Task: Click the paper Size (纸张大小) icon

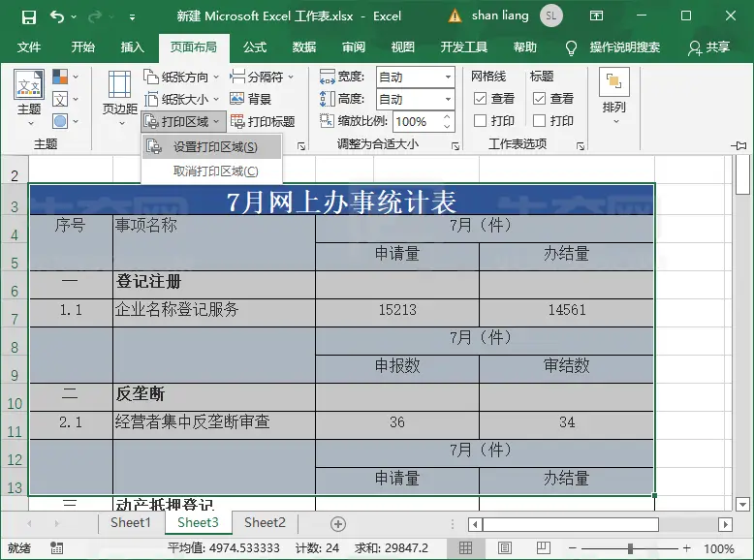Action: coord(151,99)
